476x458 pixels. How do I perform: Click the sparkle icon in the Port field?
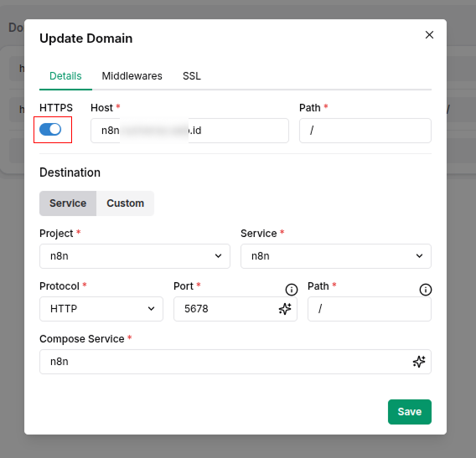click(x=285, y=309)
